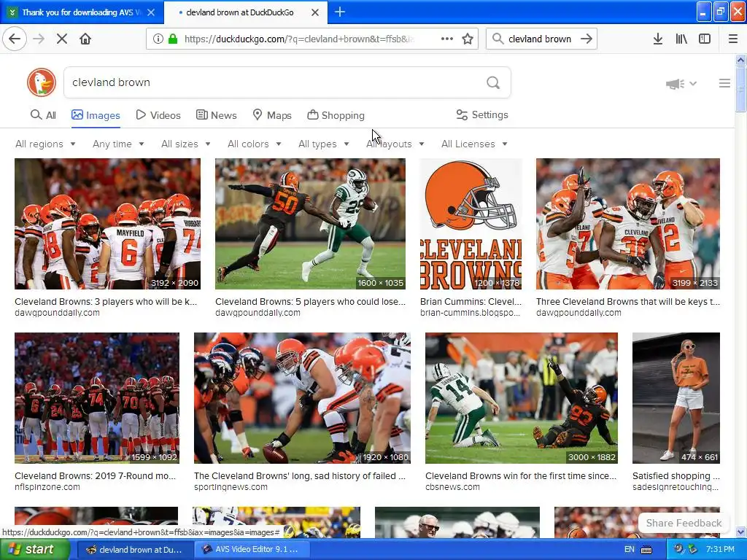Open the Shopping tab
This screenshot has height=560, width=747.
336,115
